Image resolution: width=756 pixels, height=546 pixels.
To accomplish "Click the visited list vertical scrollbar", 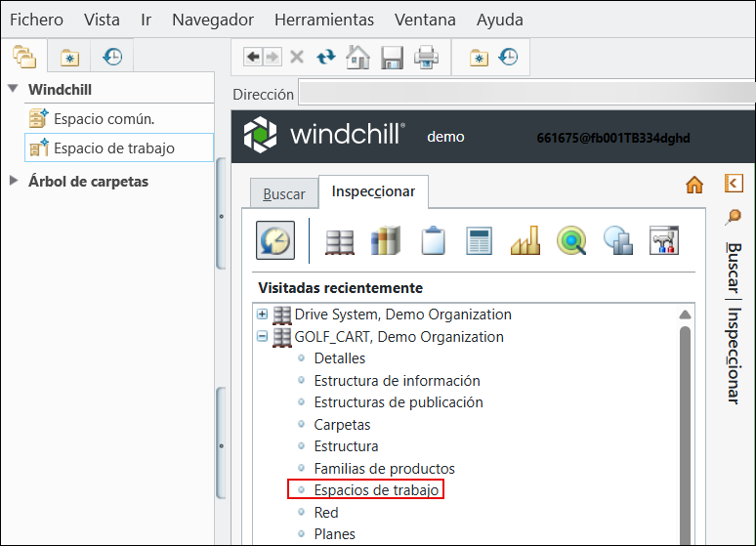I will tap(685, 436).
